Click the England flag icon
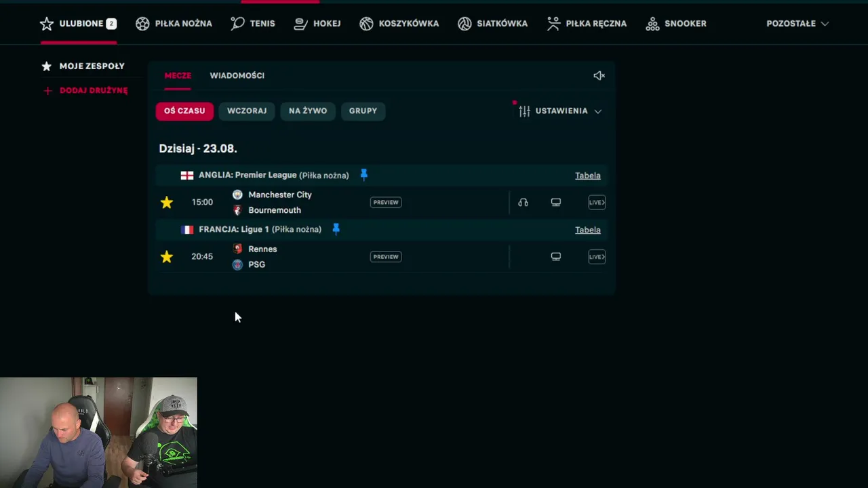 click(x=187, y=176)
